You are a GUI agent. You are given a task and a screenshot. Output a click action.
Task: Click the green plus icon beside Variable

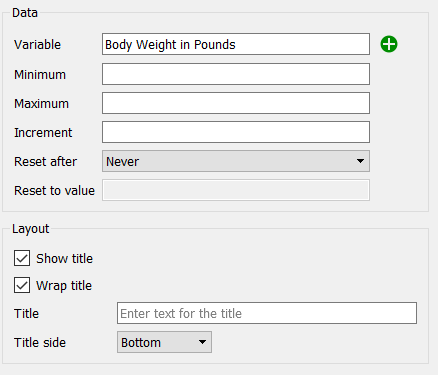(x=389, y=44)
